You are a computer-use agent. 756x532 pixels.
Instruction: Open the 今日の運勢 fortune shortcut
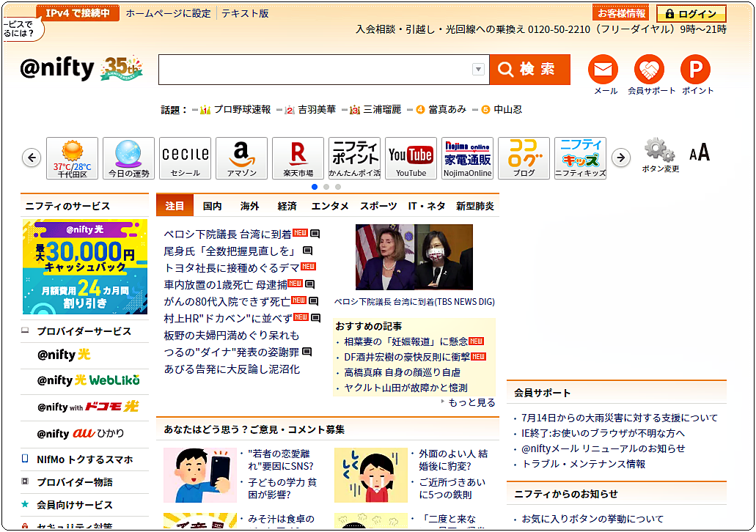(129, 158)
